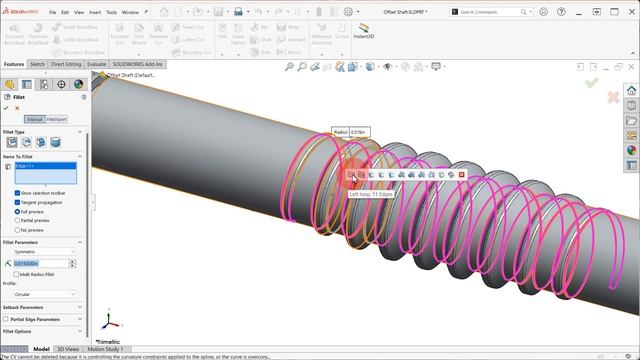The width and height of the screenshot is (640, 360).
Task: Open the Window menu
Action: (130, 12)
